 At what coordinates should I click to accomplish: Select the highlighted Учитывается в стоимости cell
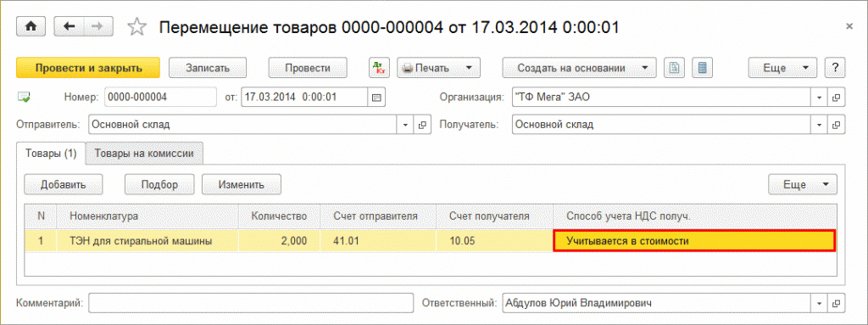694,241
